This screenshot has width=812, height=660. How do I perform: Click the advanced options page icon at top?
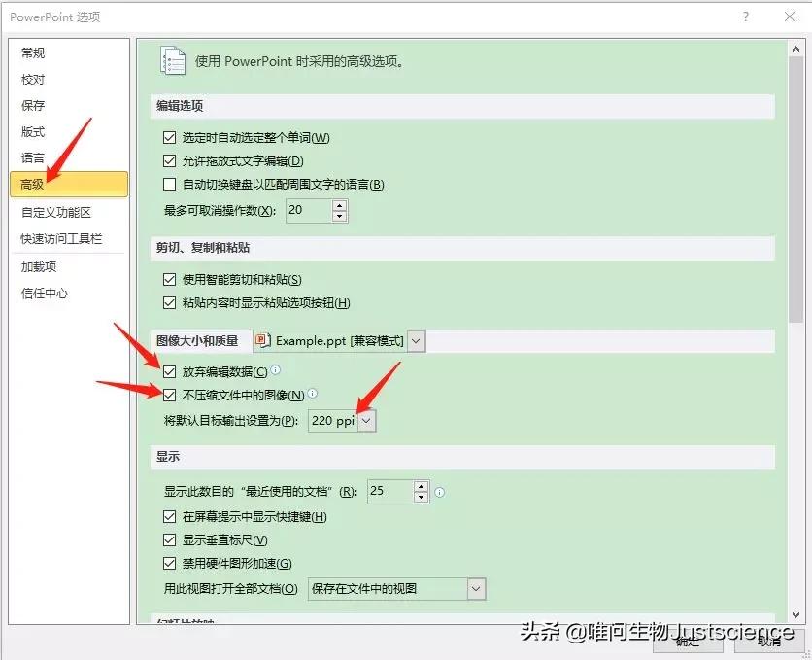(x=174, y=60)
